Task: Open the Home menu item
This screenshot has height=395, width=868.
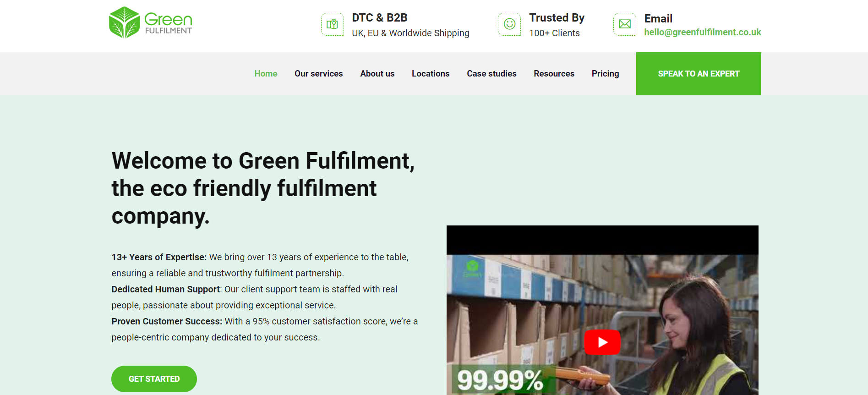Action: (x=266, y=74)
